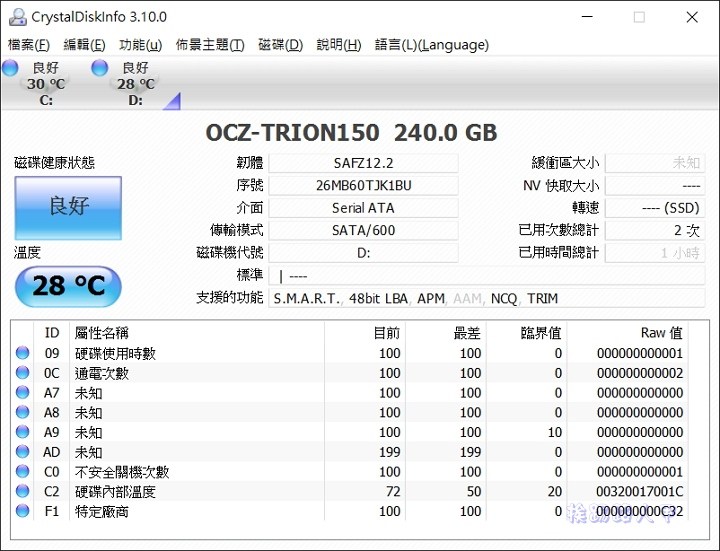Screen dimensions: 720x551
Task: Click the CrystalDiskInfo app icon in title bar
Action: 17,17
